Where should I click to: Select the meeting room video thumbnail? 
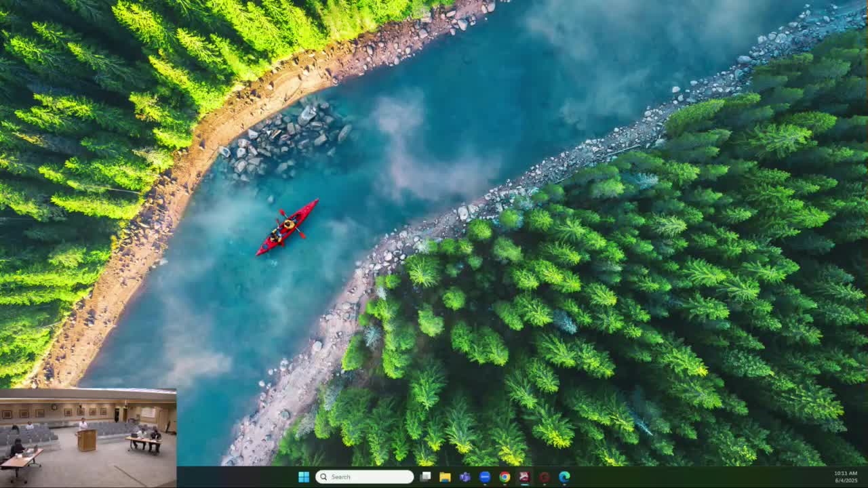coord(88,438)
